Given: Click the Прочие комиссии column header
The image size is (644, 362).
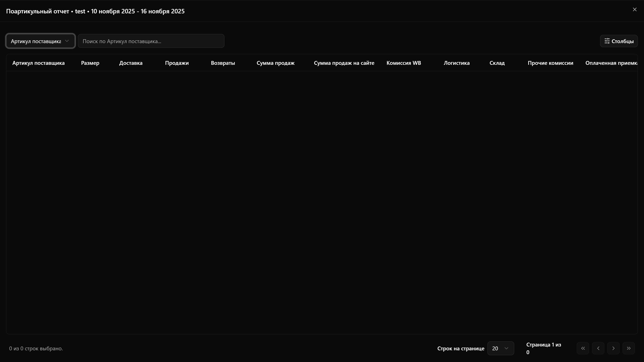Looking at the screenshot, I should [550, 63].
